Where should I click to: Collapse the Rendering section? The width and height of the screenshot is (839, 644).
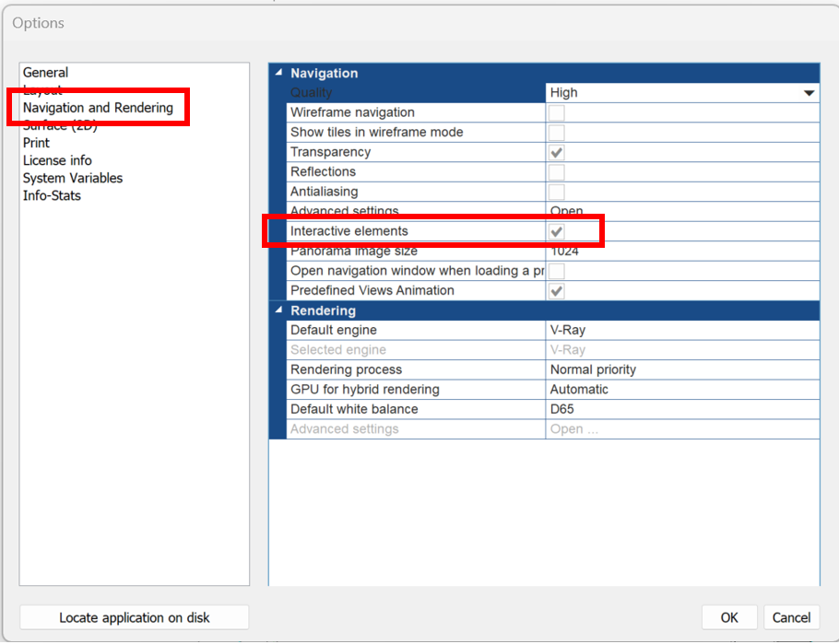coord(279,310)
